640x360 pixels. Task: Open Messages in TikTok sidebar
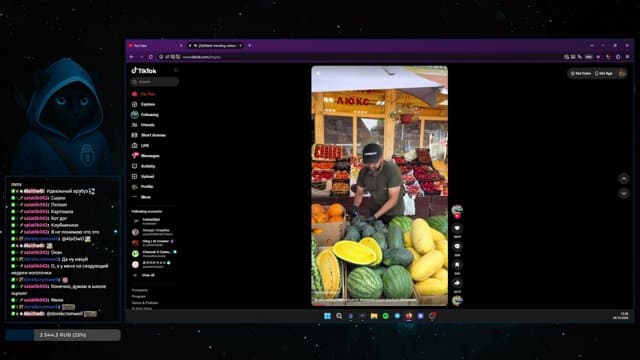click(146, 156)
